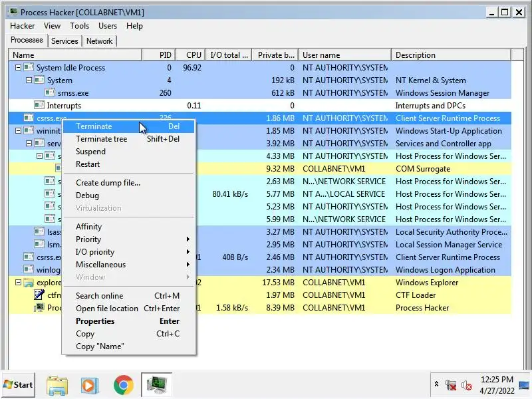Click the lsm process icon

(x=39, y=244)
